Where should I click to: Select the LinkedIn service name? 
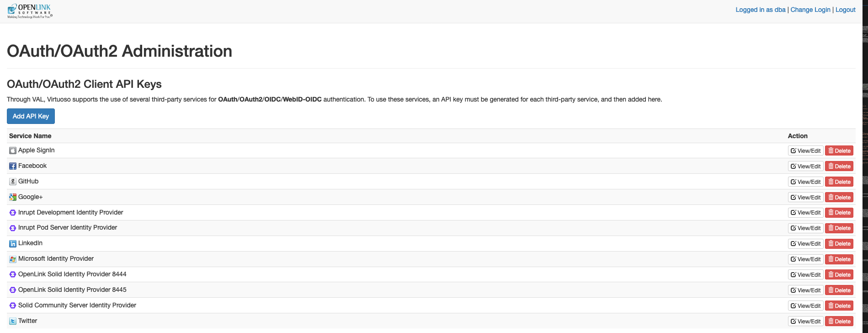click(x=30, y=243)
